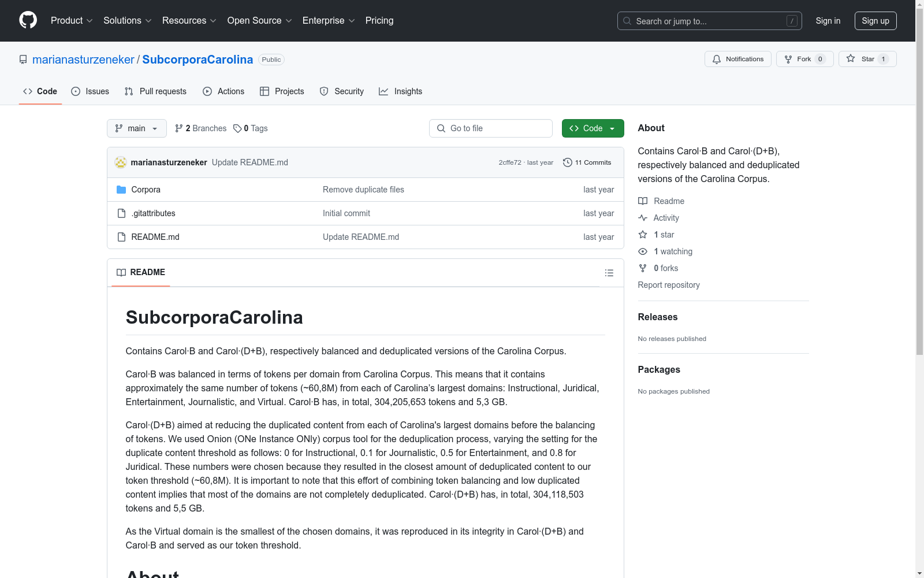Switch to the Projects tab
The height and width of the screenshot is (578, 924).
pyautogui.click(x=282, y=91)
